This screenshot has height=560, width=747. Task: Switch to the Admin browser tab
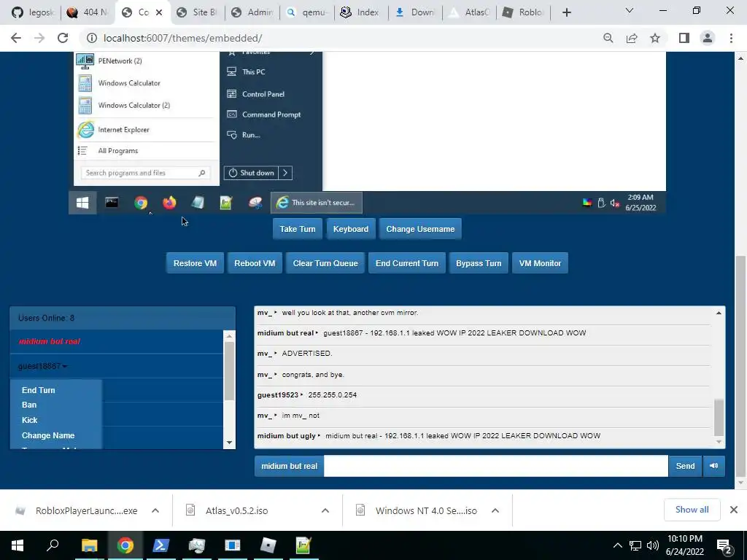coord(252,12)
